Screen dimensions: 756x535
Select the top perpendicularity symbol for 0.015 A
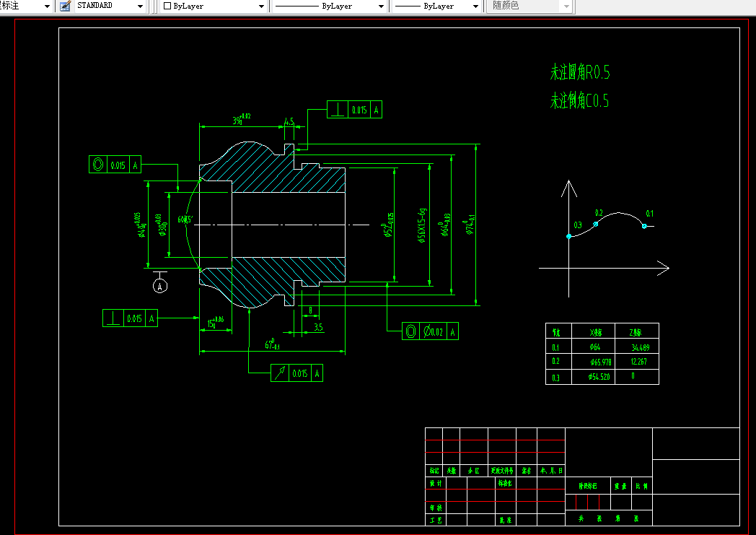coord(338,110)
